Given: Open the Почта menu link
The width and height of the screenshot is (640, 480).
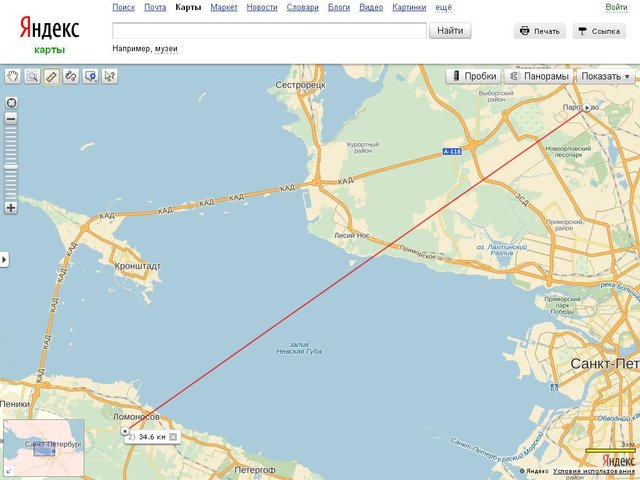Looking at the screenshot, I should 155,7.
